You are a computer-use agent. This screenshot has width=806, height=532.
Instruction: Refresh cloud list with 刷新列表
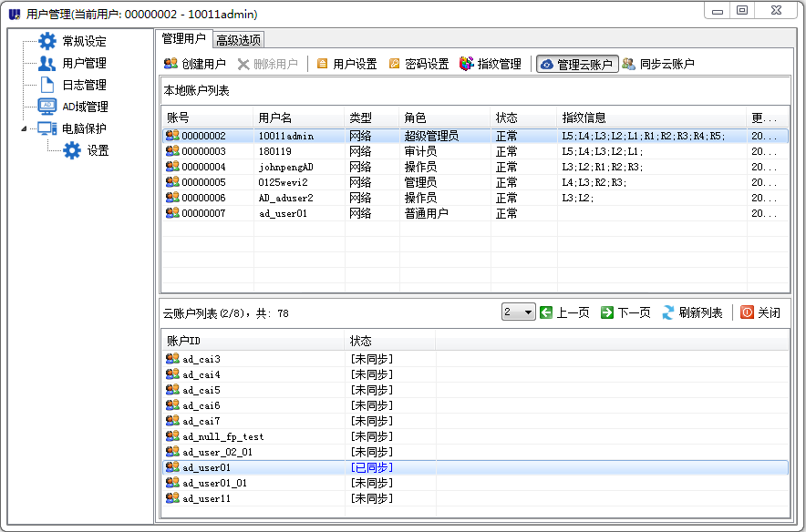(692, 312)
